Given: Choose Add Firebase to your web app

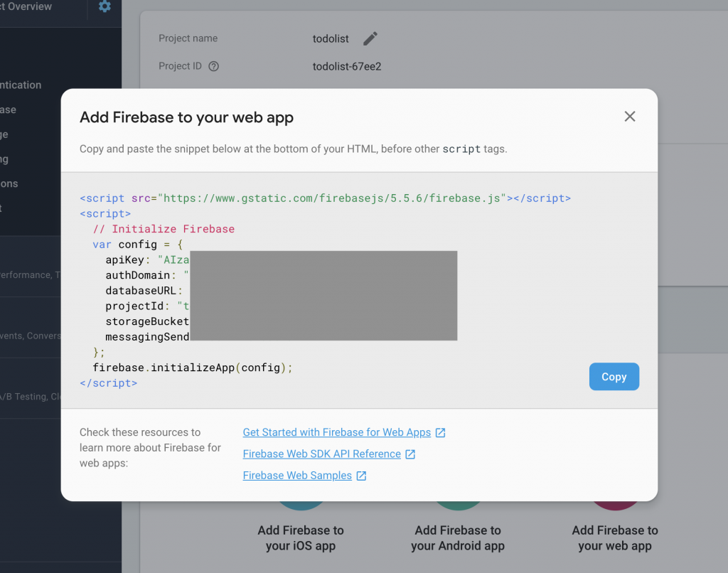Looking at the screenshot, I should (615, 537).
